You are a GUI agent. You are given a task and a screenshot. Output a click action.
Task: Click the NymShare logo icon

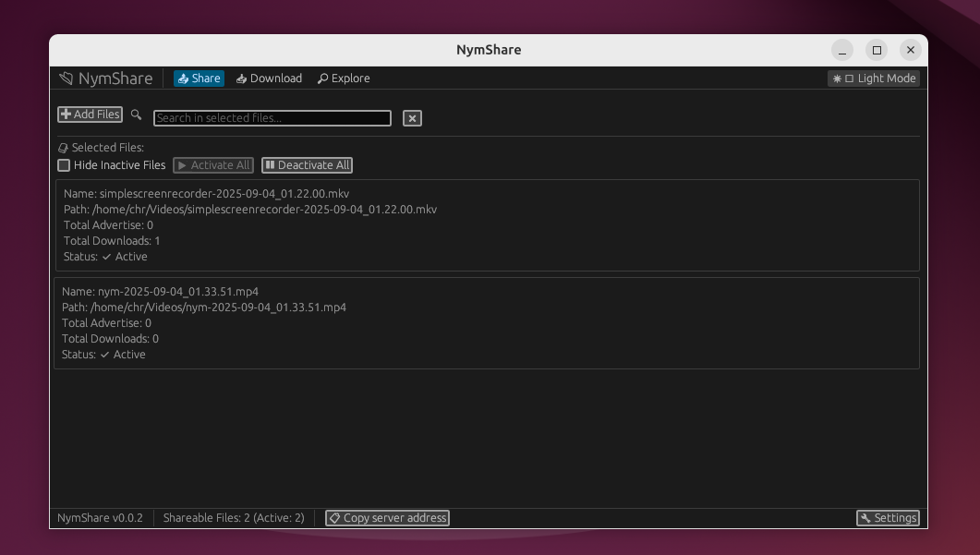pyautogui.click(x=66, y=78)
